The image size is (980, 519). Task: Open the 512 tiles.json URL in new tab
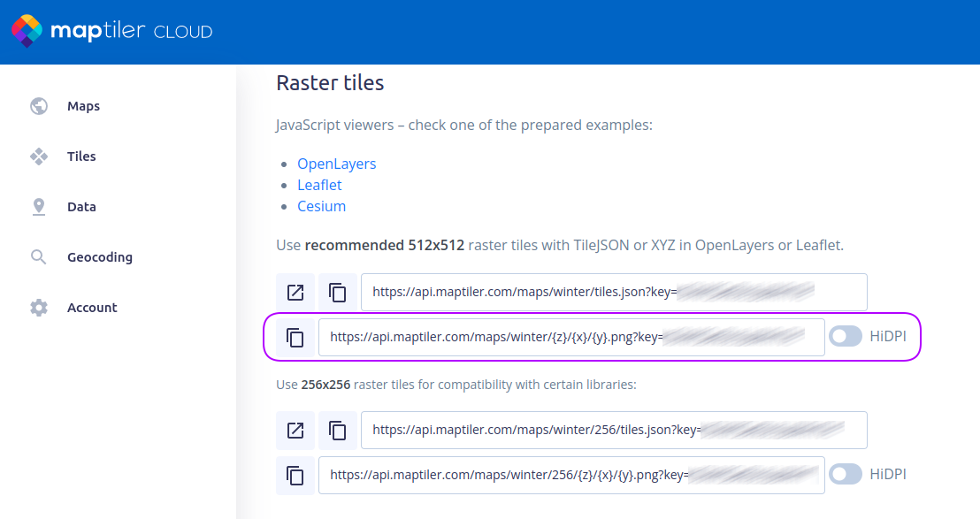[295, 292]
